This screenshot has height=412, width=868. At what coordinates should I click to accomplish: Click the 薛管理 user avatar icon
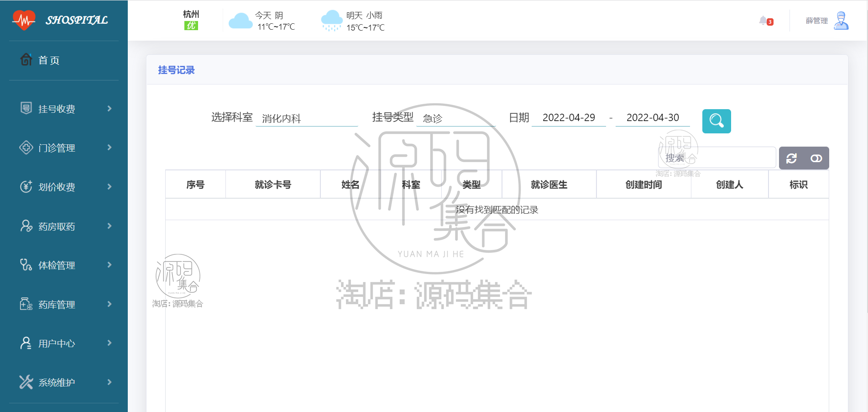pyautogui.click(x=841, y=21)
